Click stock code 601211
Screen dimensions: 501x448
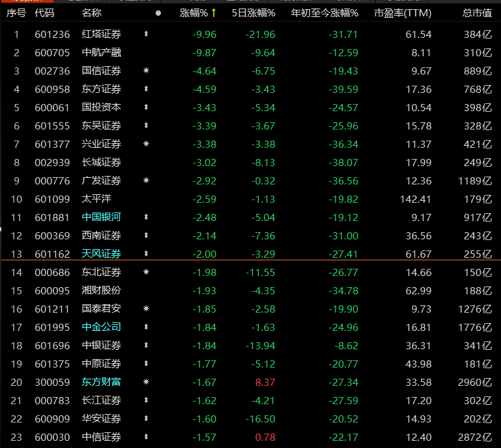pyautogui.click(x=52, y=309)
